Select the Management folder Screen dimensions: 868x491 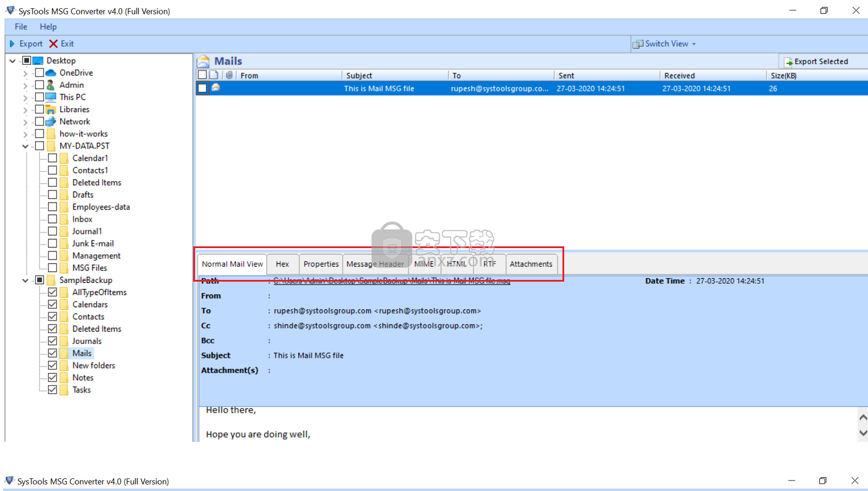(96, 256)
